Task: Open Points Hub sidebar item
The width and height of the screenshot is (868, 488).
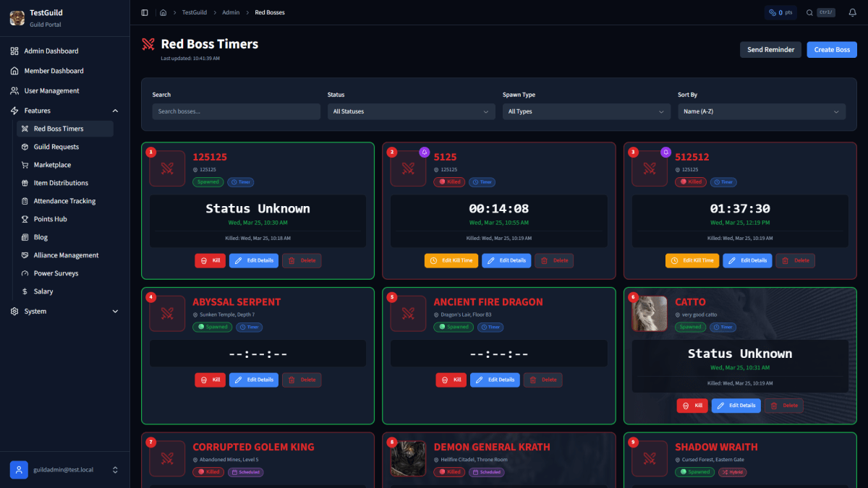Action: 65,219
